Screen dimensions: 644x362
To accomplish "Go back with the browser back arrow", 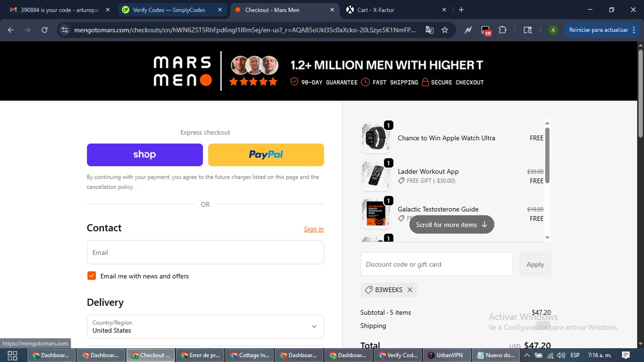I will click(x=11, y=30).
